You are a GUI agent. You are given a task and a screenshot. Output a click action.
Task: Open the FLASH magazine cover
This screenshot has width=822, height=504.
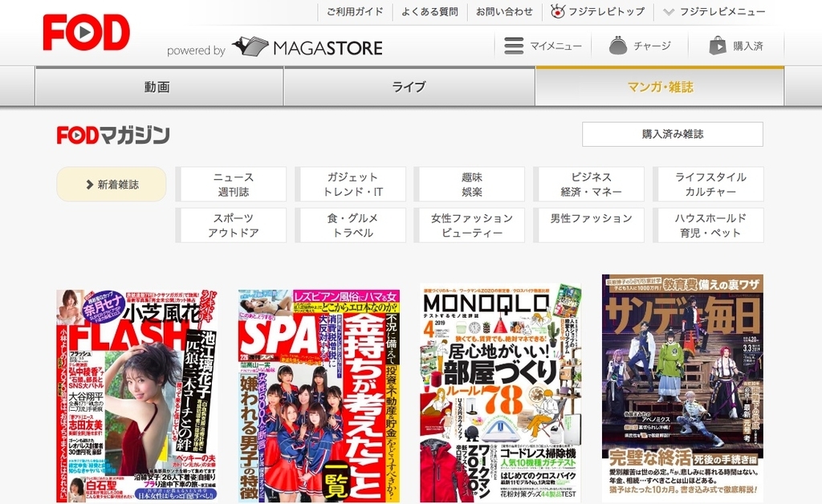pos(137,396)
